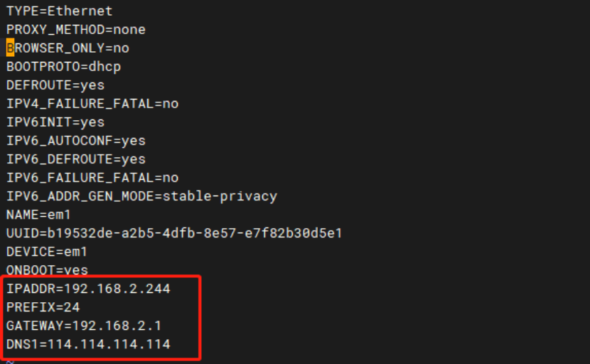Click the PREFIX=24 line
The image size is (590, 364).
point(43,307)
